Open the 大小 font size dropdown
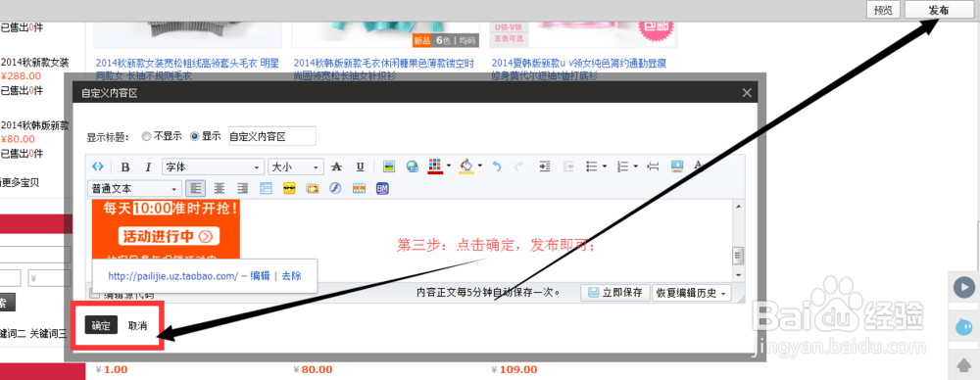 (x=296, y=166)
